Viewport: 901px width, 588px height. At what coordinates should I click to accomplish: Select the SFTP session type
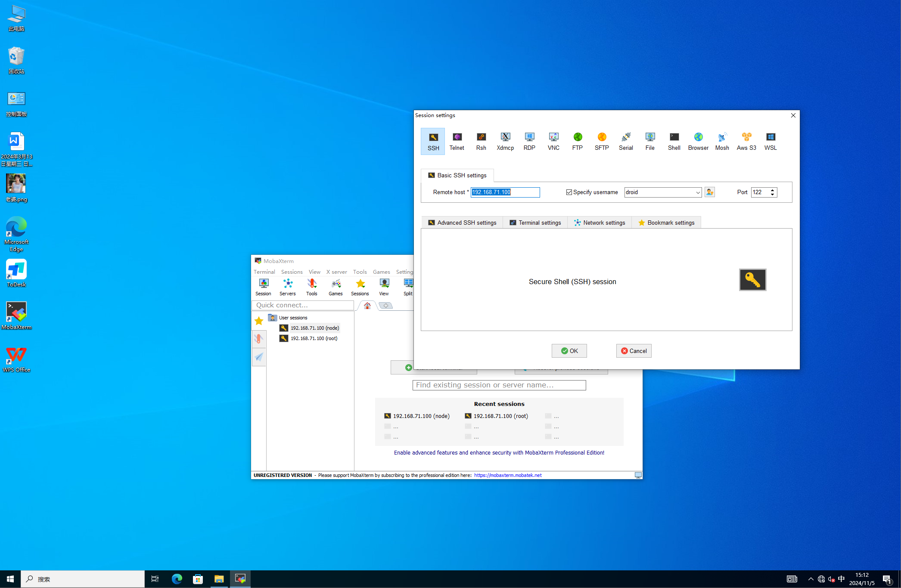(x=602, y=141)
